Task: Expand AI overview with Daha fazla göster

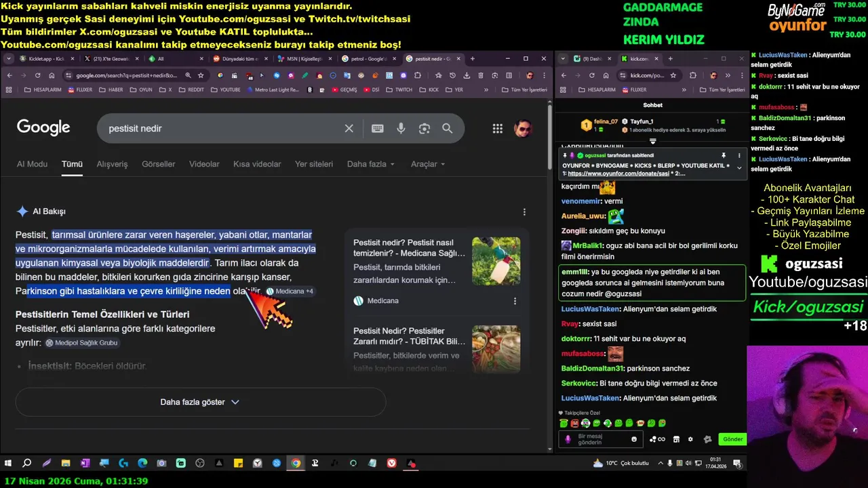Action: (200, 402)
